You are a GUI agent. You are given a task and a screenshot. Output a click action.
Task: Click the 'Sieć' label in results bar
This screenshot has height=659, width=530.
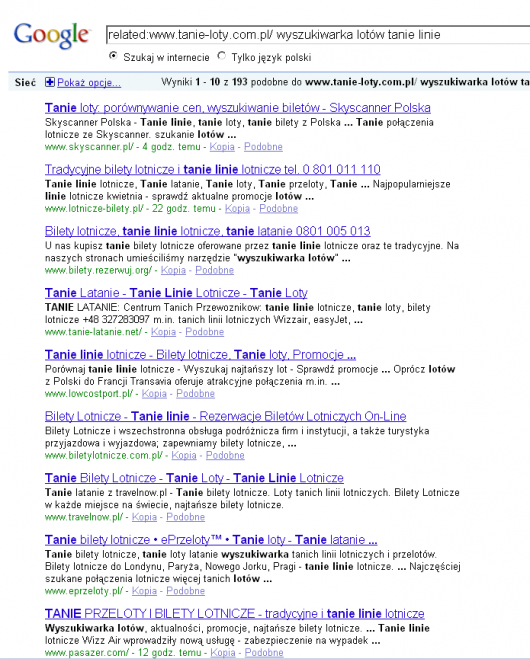tap(25, 83)
